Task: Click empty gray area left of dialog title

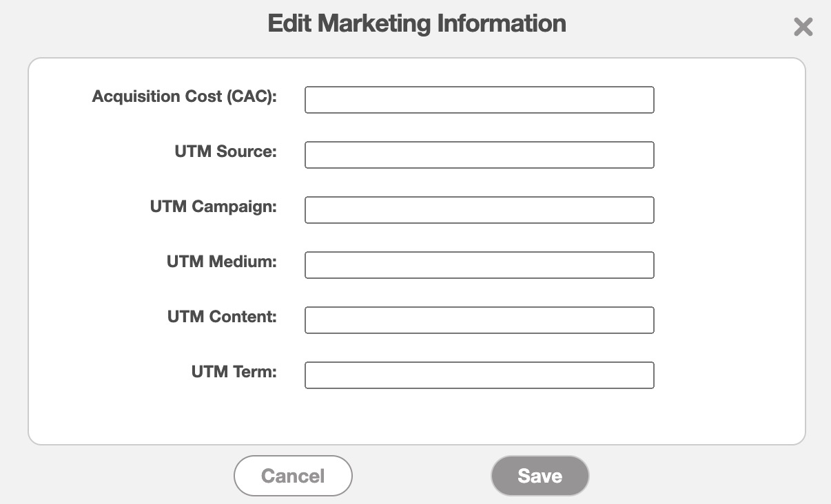Action: 131,25
